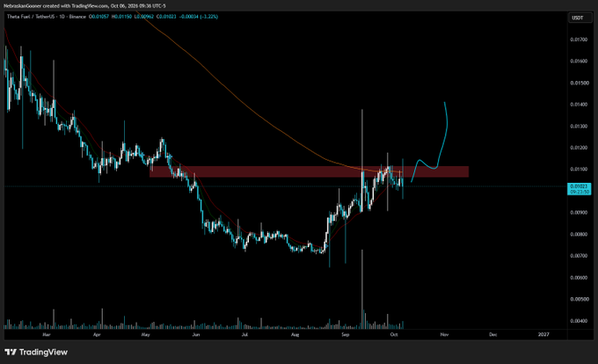Click the 0.01300 price axis label
598x364 pixels.
(579, 126)
